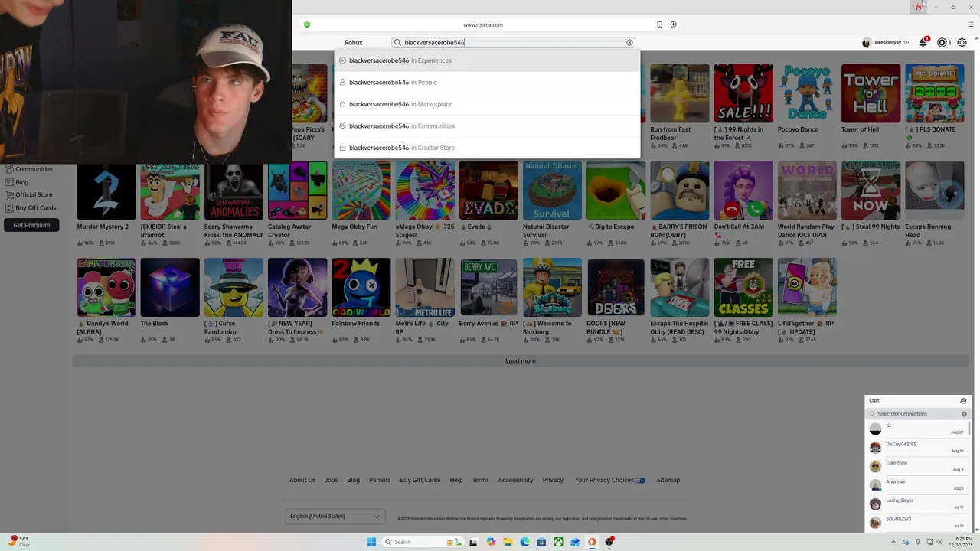Open Tower of Hell game thumbnail
The width and height of the screenshot is (980, 551).
[x=871, y=93]
